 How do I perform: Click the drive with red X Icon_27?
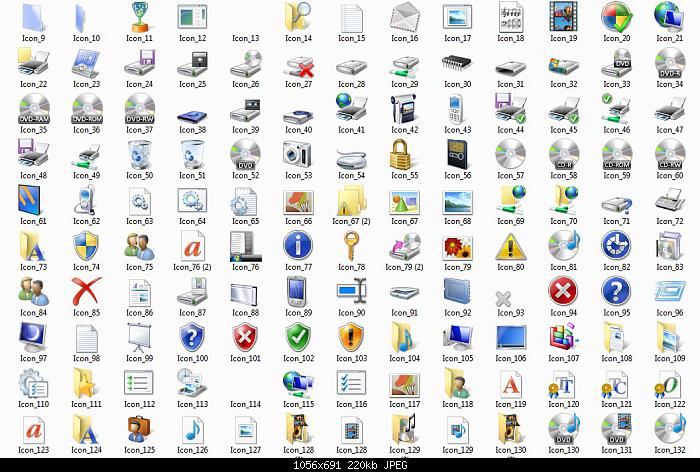tap(299, 66)
